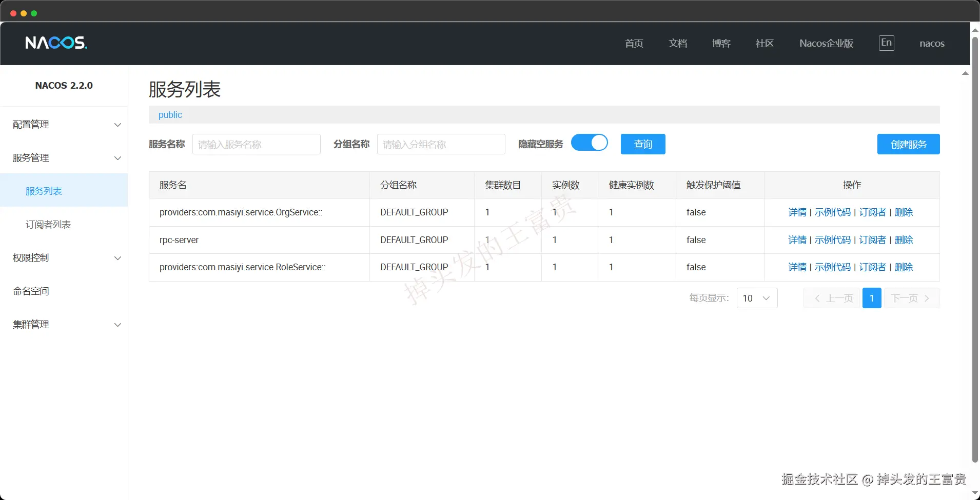Viewport: 980px width, 500px height.
Task: Click DEFAULT_GROUP in the rpc-server row
Action: click(x=414, y=240)
